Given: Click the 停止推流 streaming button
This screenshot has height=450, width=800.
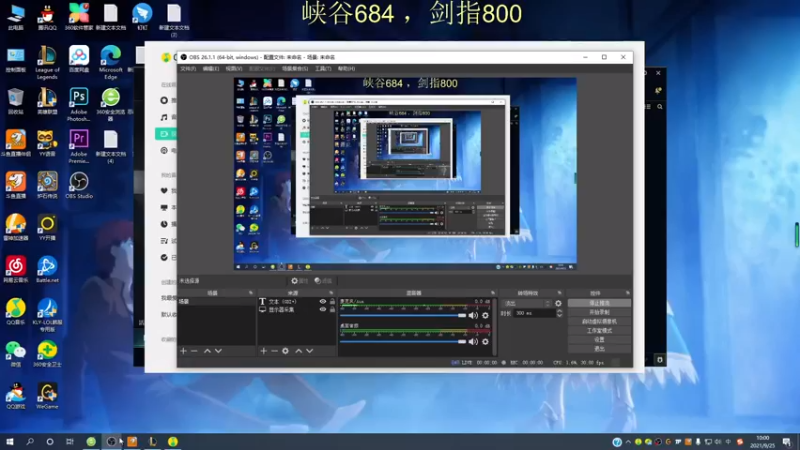Looking at the screenshot, I should [x=599, y=303].
